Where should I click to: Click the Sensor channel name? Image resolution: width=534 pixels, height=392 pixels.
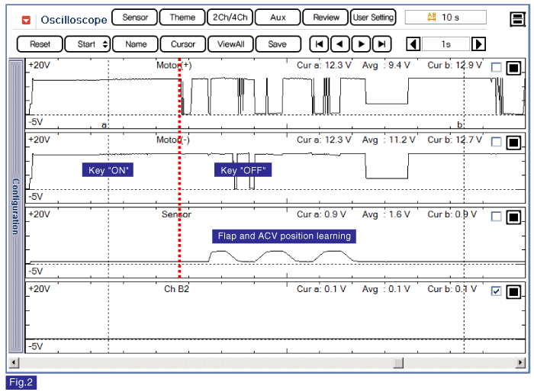point(176,214)
